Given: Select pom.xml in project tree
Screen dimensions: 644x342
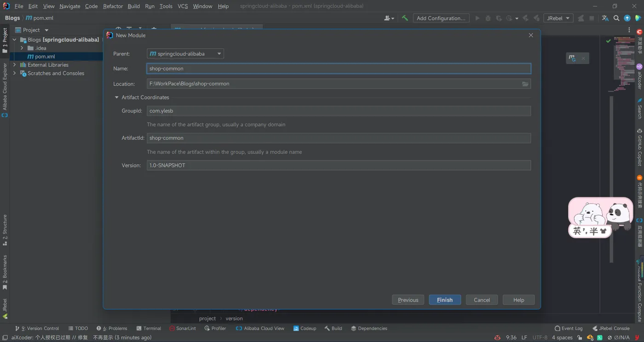Looking at the screenshot, I should pos(45,57).
